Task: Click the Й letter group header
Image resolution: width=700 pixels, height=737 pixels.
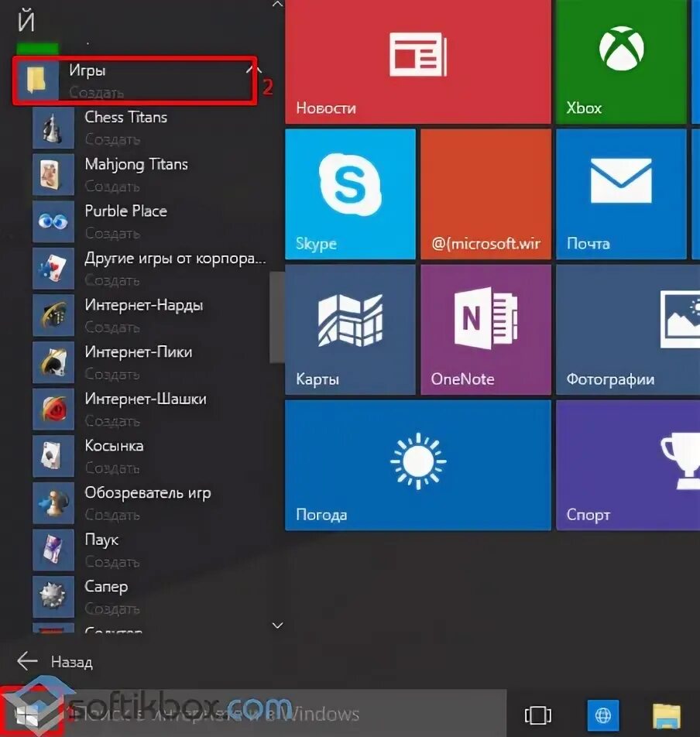Action: 26,21
